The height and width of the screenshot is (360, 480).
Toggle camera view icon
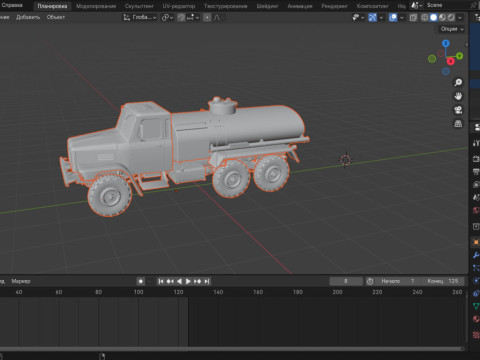[x=458, y=110]
